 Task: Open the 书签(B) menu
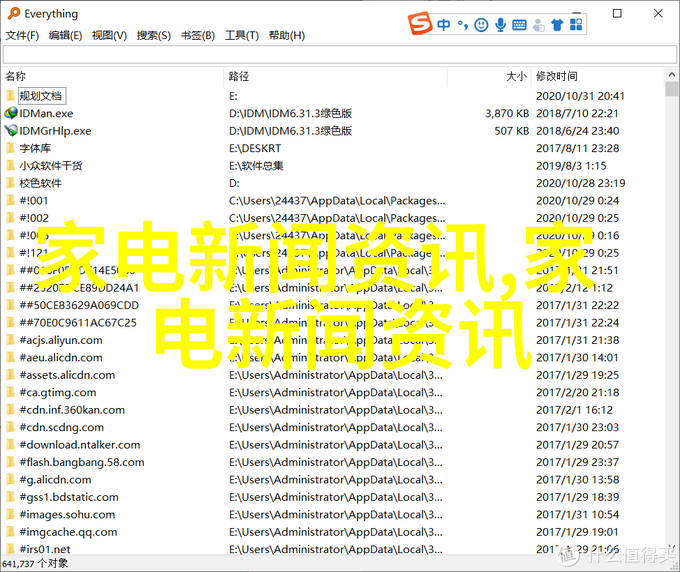pos(198,36)
